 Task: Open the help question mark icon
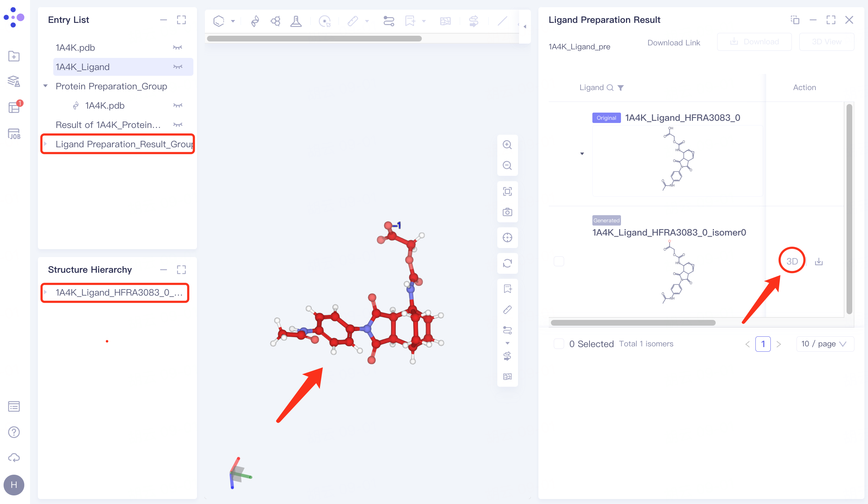pyautogui.click(x=14, y=432)
